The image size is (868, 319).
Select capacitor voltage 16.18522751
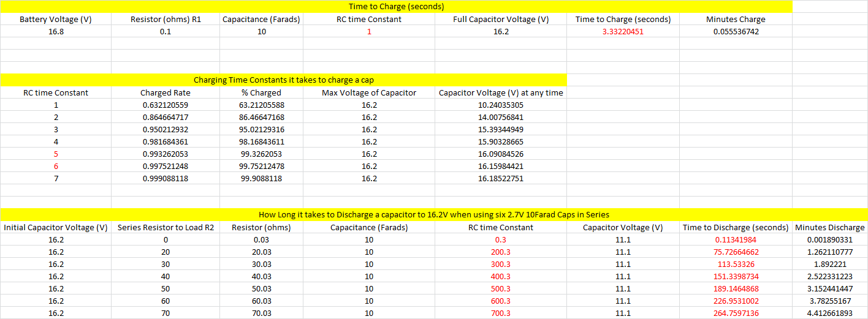501,178
